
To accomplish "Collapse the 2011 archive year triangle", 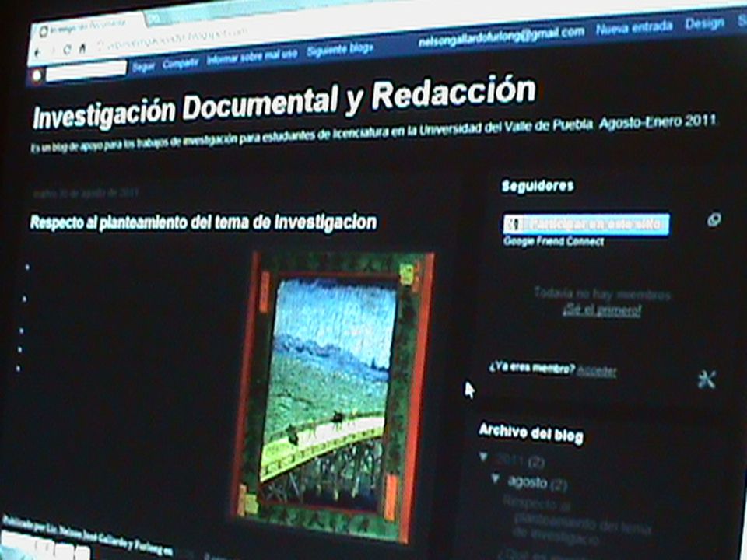I will pos(484,457).
